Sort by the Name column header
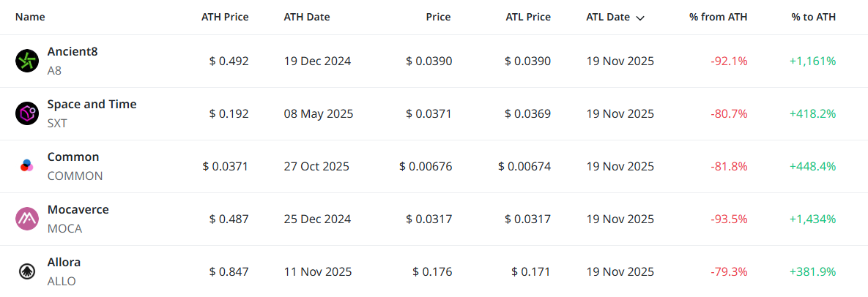The image size is (868, 297). point(30,17)
